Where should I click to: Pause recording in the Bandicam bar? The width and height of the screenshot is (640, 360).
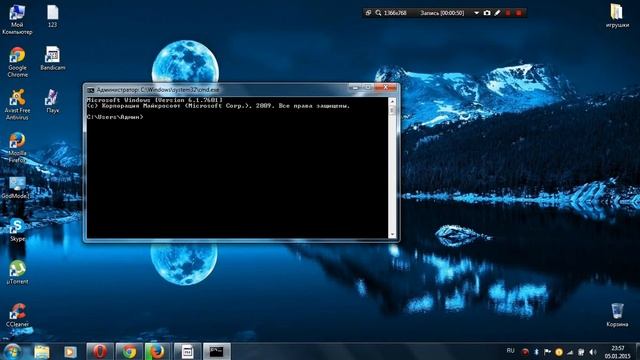click(x=508, y=13)
